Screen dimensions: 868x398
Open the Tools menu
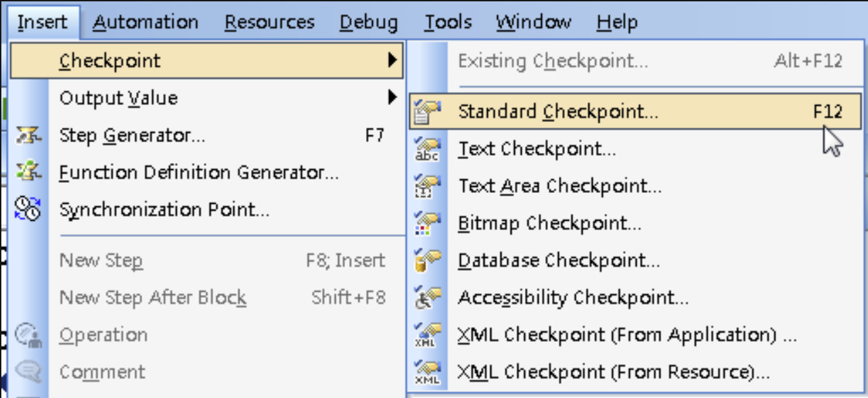(x=447, y=22)
